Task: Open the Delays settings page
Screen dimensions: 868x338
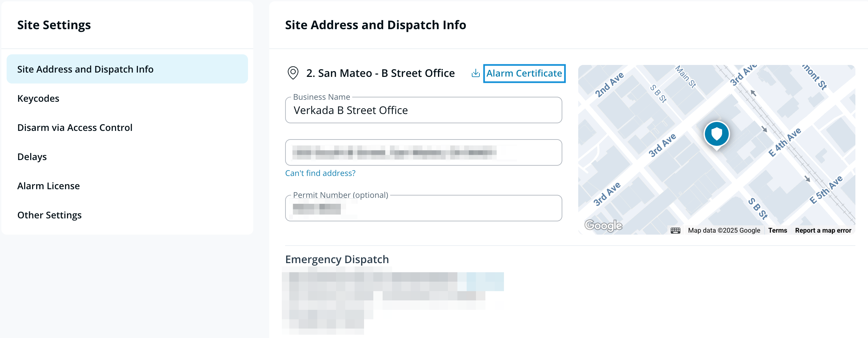Action: click(x=32, y=157)
